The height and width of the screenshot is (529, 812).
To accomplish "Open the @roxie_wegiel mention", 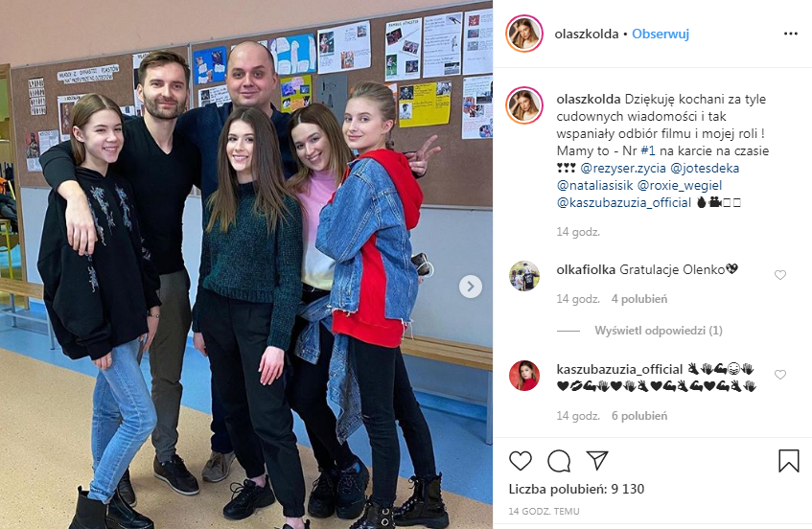I will point(680,185).
